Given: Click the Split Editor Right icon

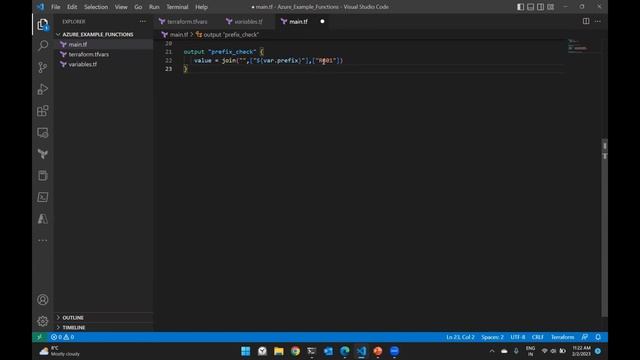Looking at the screenshot, I should click(x=586, y=21).
